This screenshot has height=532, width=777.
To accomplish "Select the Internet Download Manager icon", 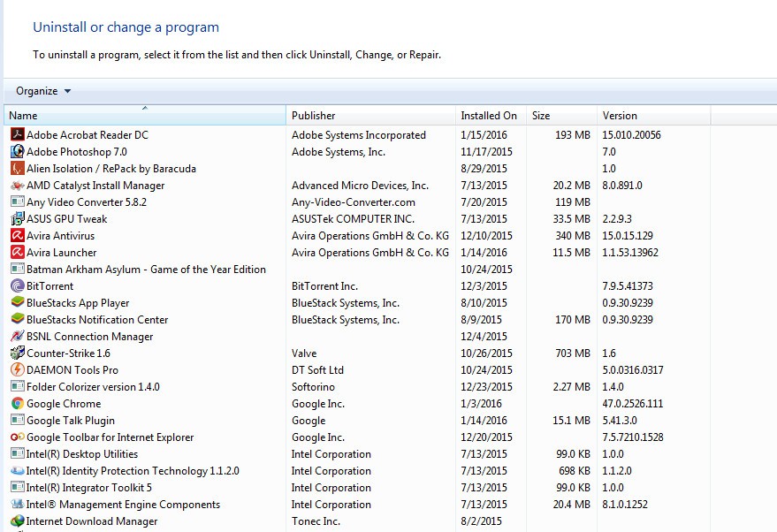I will tap(18, 521).
